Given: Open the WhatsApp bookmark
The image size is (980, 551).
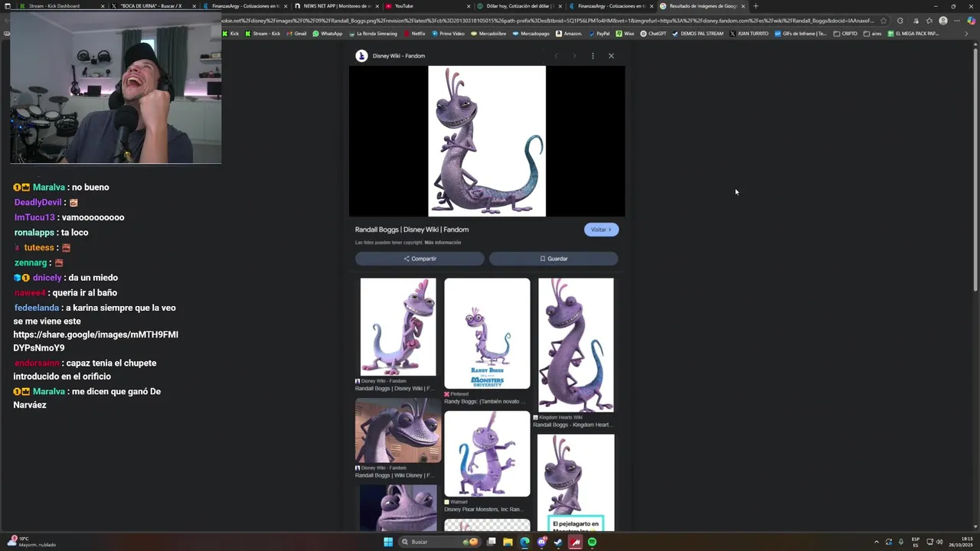Looking at the screenshot, I should coord(328,34).
